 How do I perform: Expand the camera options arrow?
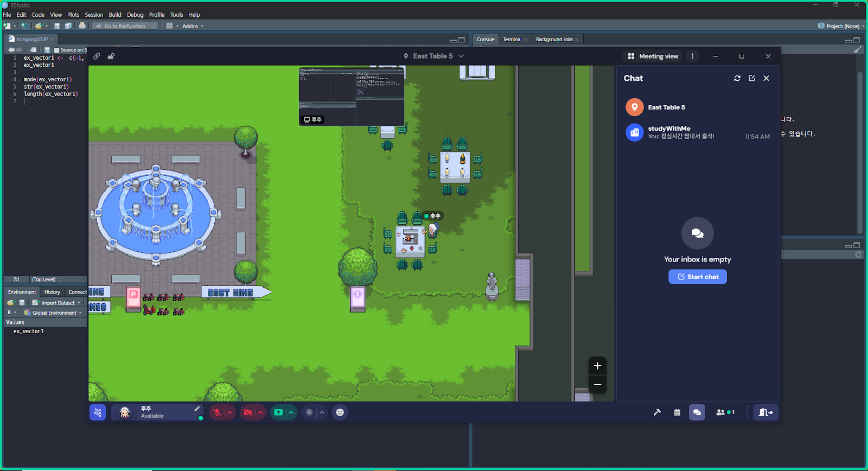[260, 412]
